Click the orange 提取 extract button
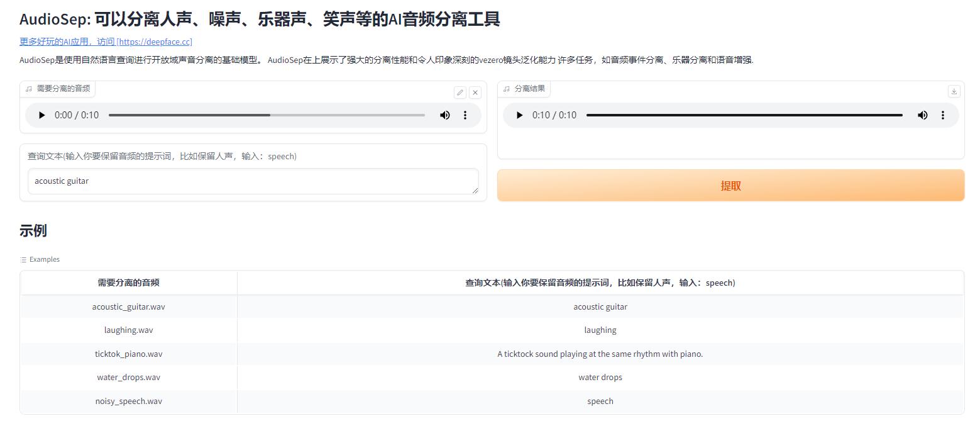Image resolution: width=980 pixels, height=421 pixels. pos(730,186)
